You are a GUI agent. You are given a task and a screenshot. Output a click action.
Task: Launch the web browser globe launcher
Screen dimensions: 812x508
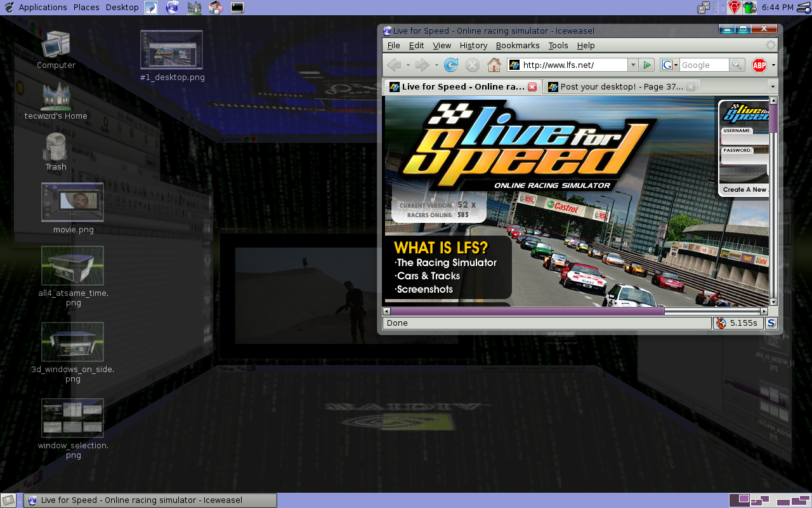pyautogui.click(x=172, y=8)
